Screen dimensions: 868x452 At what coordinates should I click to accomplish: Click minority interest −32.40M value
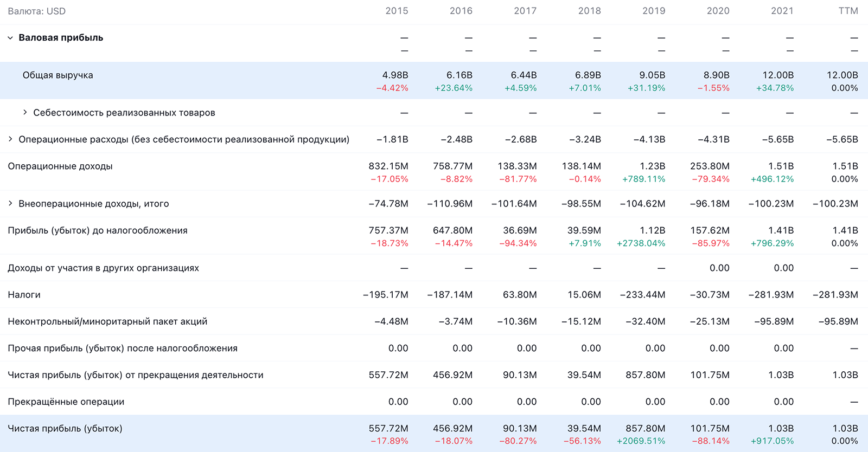coord(646,321)
